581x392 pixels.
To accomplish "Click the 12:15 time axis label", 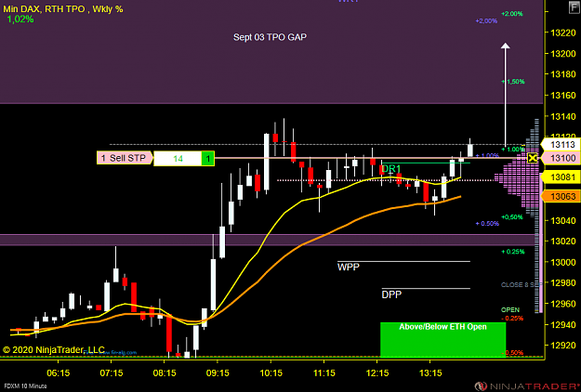I will 377,372.
